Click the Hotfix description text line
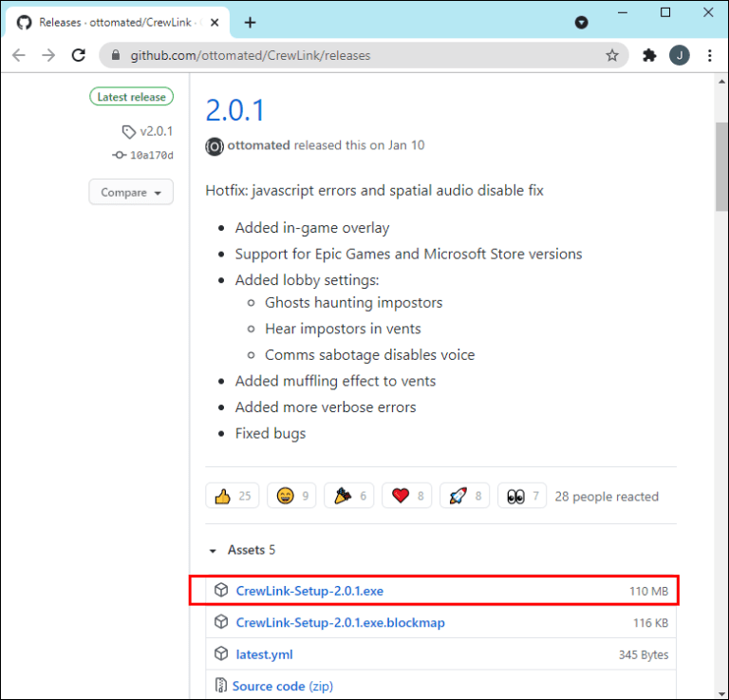This screenshot has width=729, height=700. coord(374,191)
